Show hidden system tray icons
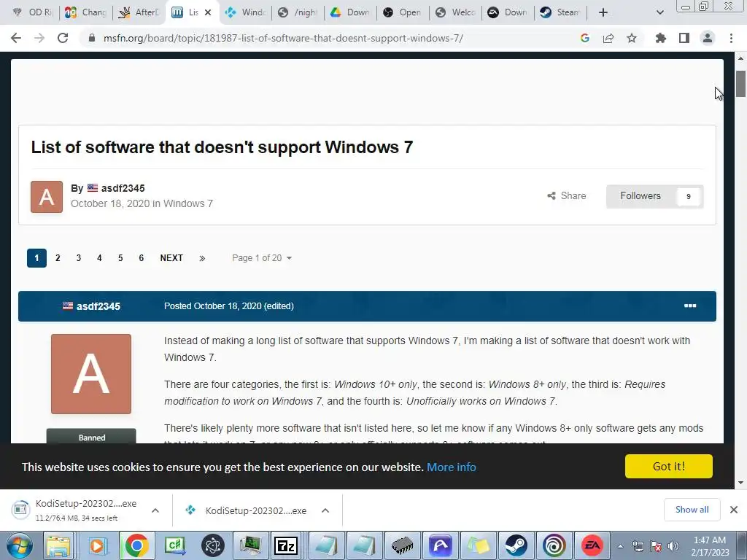 [620, 546]
